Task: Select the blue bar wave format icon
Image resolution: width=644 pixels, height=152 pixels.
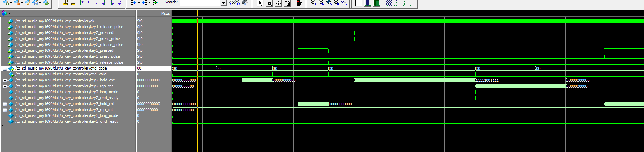Action: point(367,3)
